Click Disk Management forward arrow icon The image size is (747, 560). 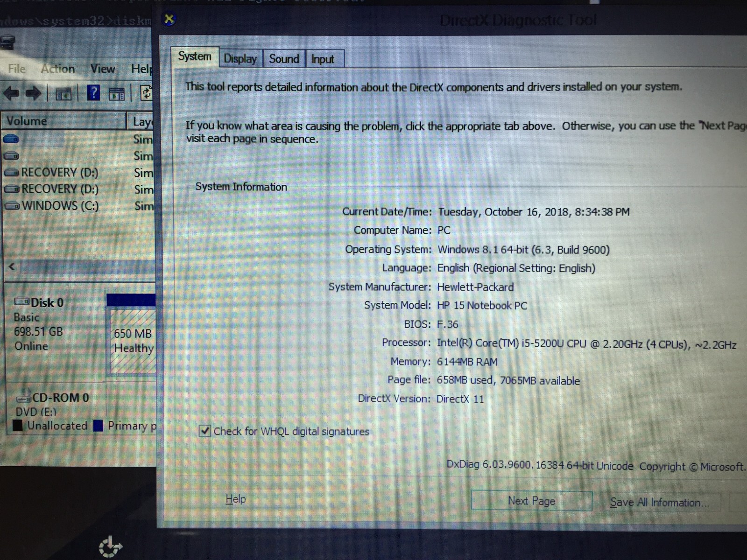pyautogui.click(x=33, y=94)
